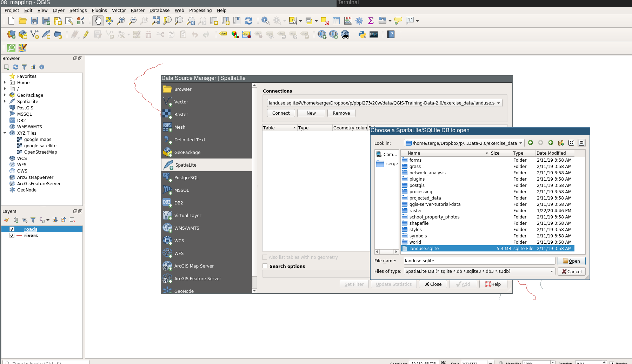Screen dimensions: 632x364
Task: Collapse the XYZ Tiles tree item
Action: [5, 133]
